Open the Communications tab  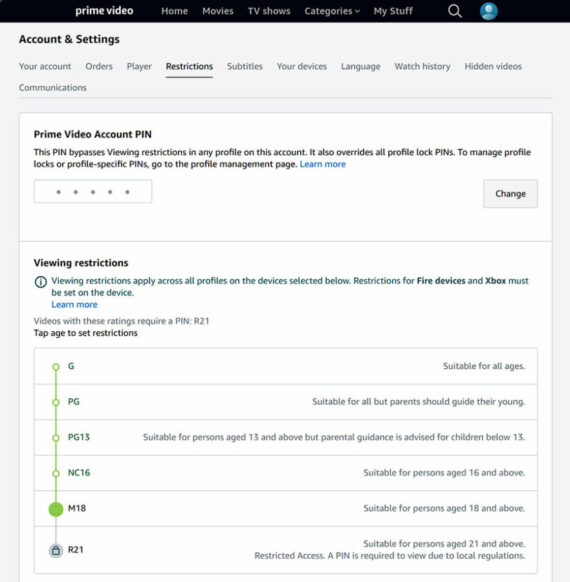53,88
